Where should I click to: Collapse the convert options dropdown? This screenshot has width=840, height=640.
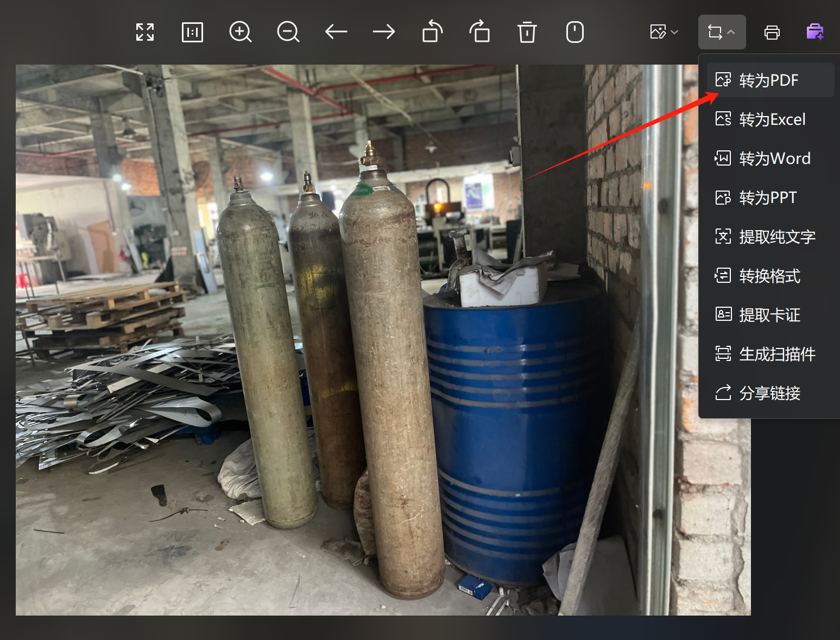722,32
